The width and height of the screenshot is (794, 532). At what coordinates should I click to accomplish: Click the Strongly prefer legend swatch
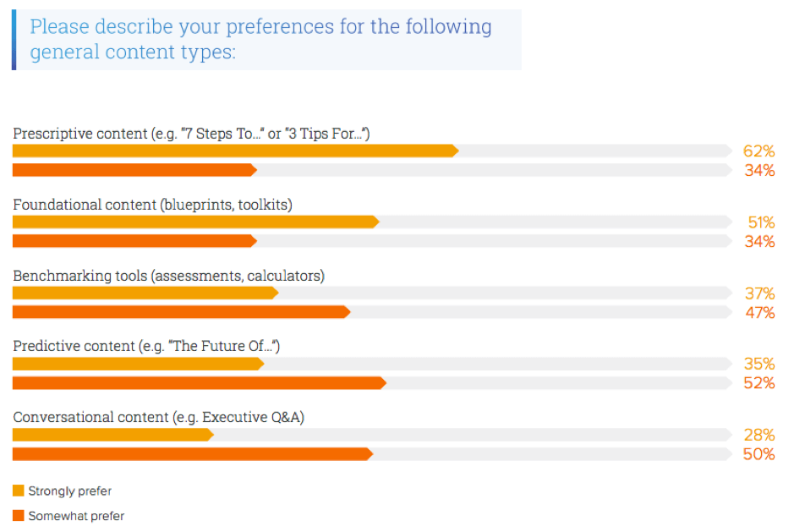point(19,491)
